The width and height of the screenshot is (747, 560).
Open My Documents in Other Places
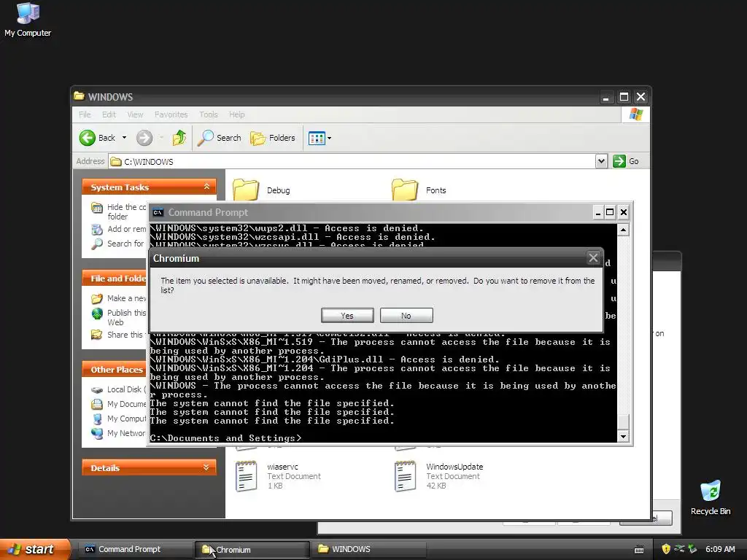click(118, 404)
